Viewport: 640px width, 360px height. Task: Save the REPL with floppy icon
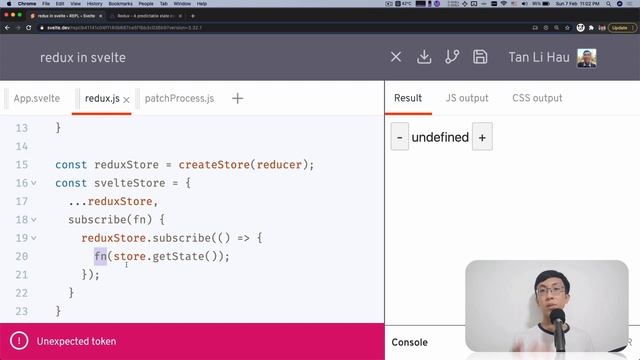[480, 57]
